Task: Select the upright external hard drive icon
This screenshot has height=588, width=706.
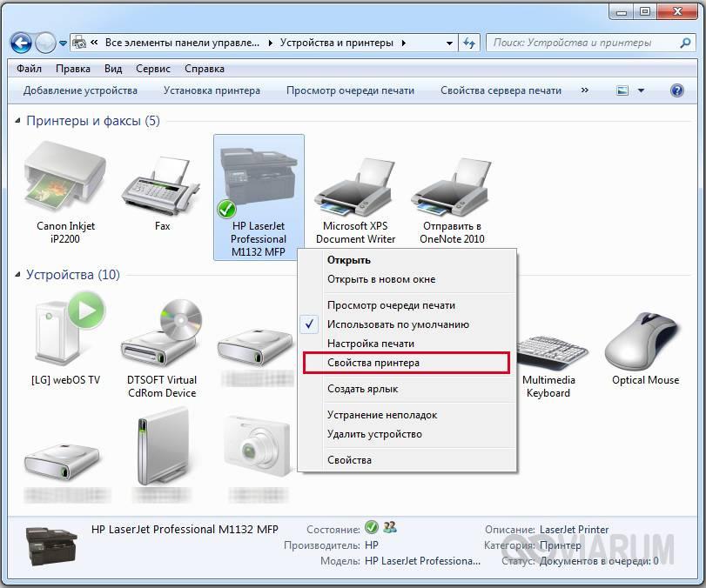Action: coord(162,446)
